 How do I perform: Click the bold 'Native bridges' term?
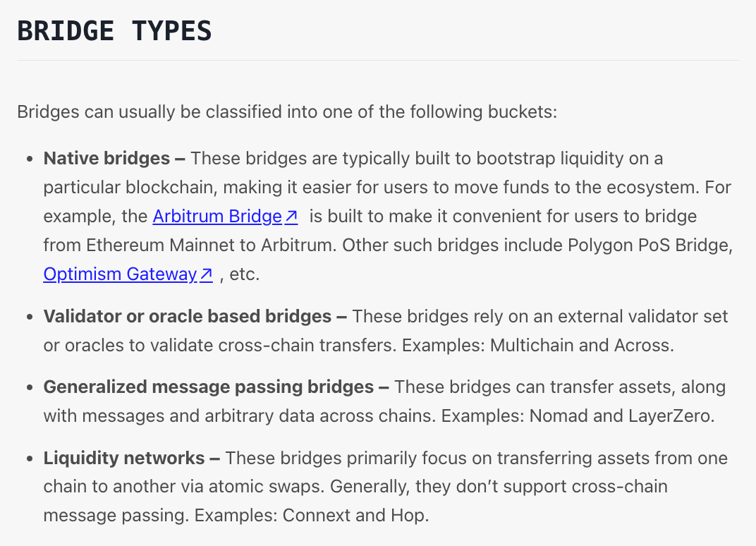(106, 158)
